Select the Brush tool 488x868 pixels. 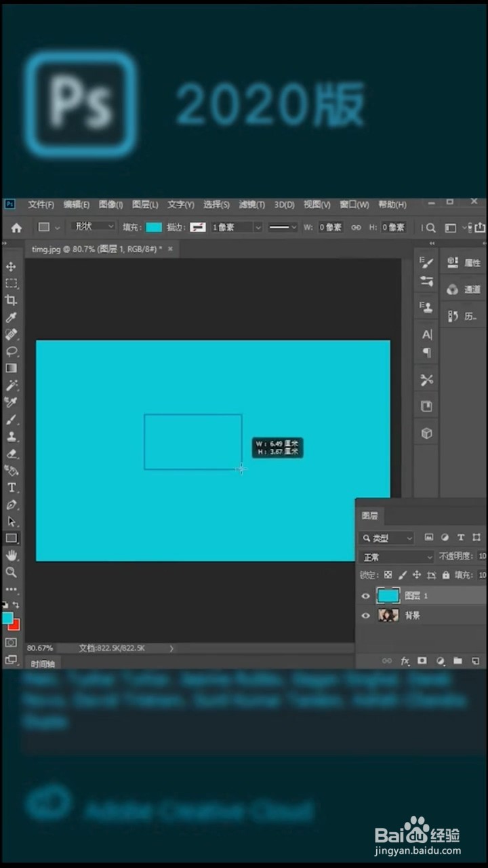coord(11,420)
